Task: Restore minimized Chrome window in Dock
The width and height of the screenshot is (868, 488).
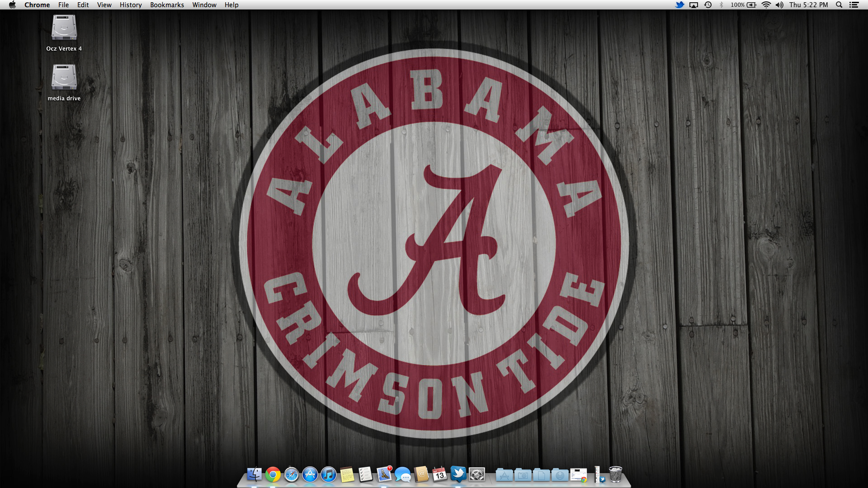Action: (579, 475)
